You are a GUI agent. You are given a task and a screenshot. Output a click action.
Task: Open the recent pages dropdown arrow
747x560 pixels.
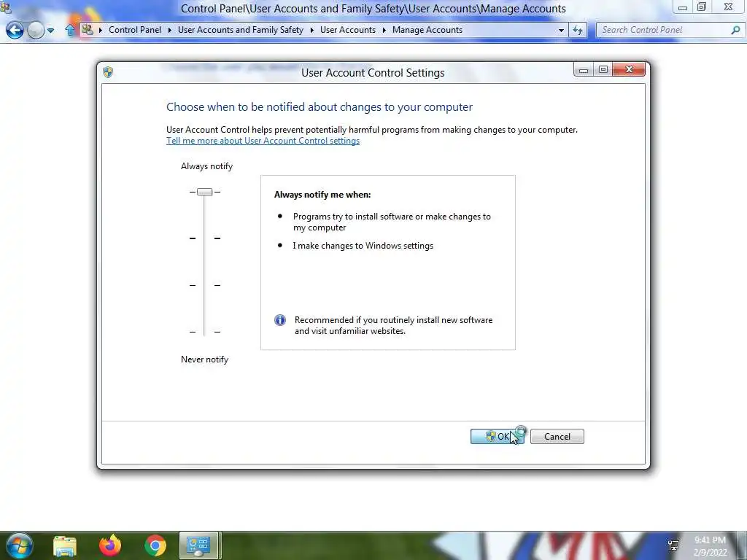[x=50, y=31]
